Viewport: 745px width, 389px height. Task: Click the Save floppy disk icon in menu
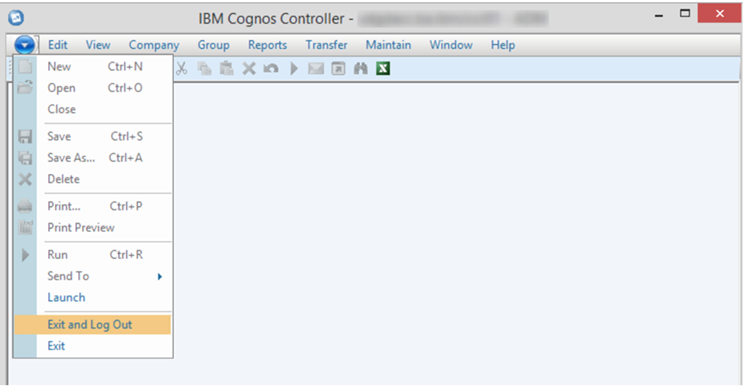click(25, 136)
